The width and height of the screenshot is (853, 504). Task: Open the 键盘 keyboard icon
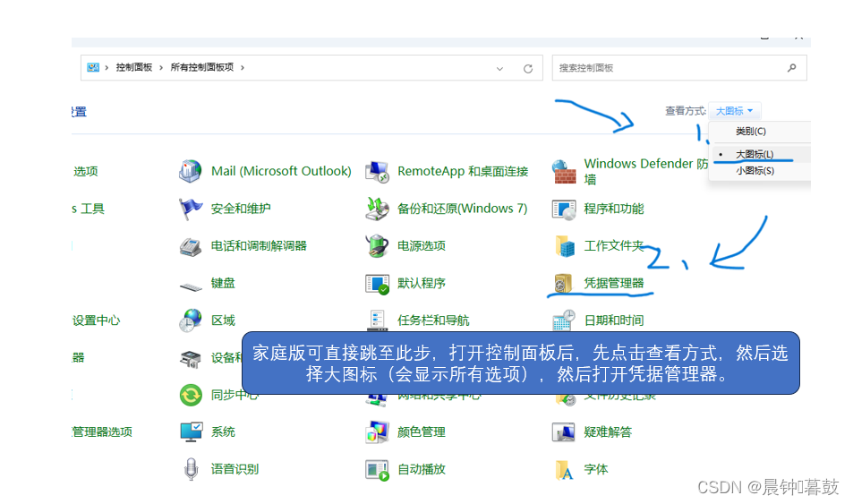[191, 286]
